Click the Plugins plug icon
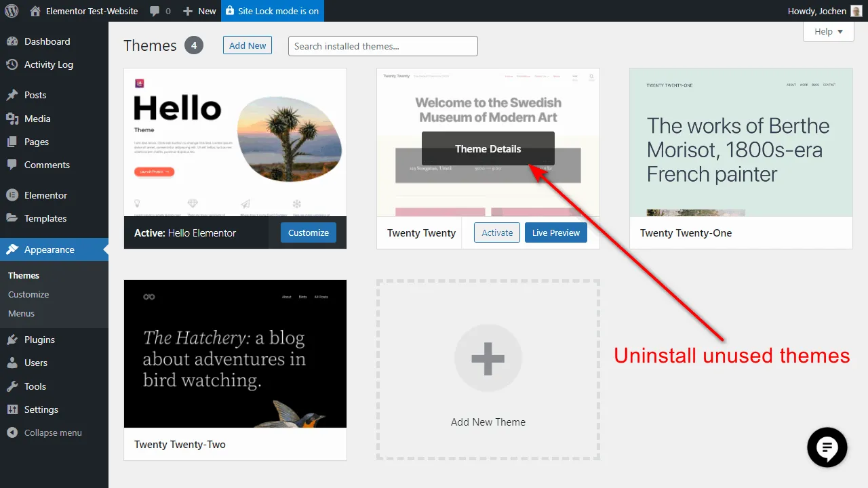The width and height of the screenshot is (868, 488). [12, 340]
